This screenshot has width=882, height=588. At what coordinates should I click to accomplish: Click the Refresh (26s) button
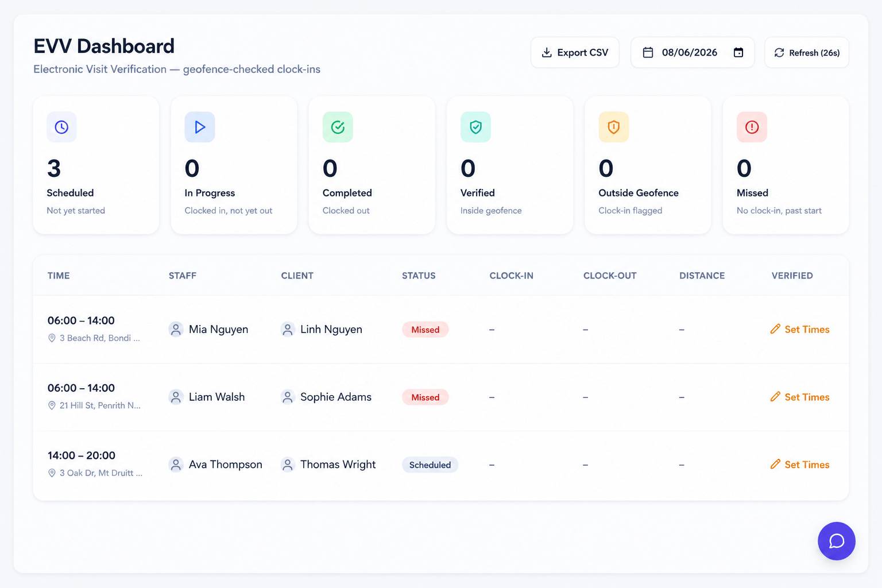coord(807,52)
